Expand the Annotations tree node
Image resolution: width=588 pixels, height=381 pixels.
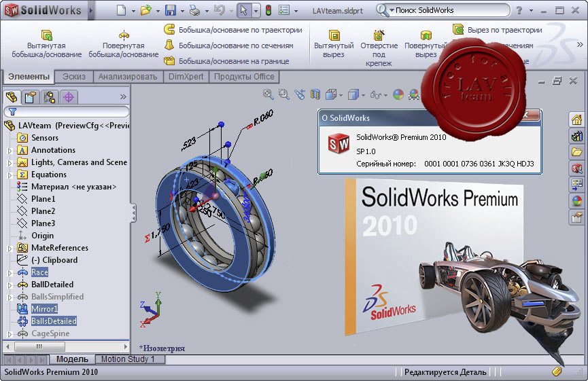tap(10, 151)
